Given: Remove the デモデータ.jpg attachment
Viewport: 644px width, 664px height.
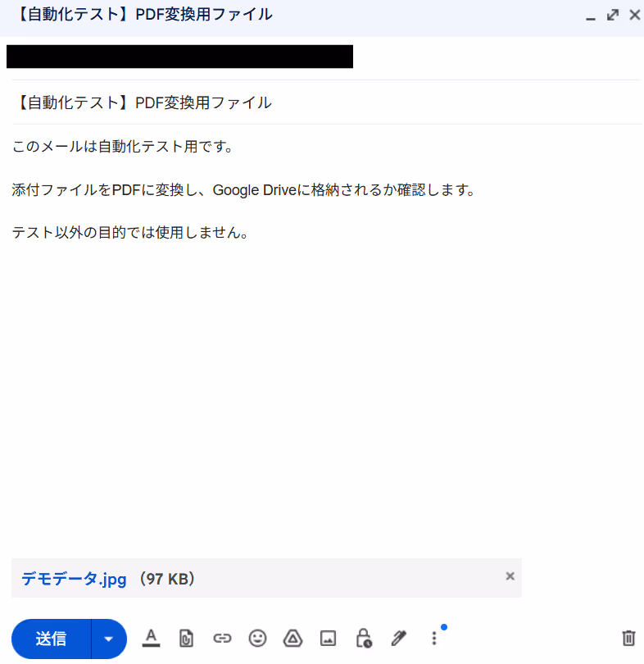Looking at the screenshot, I should (510, 576).
